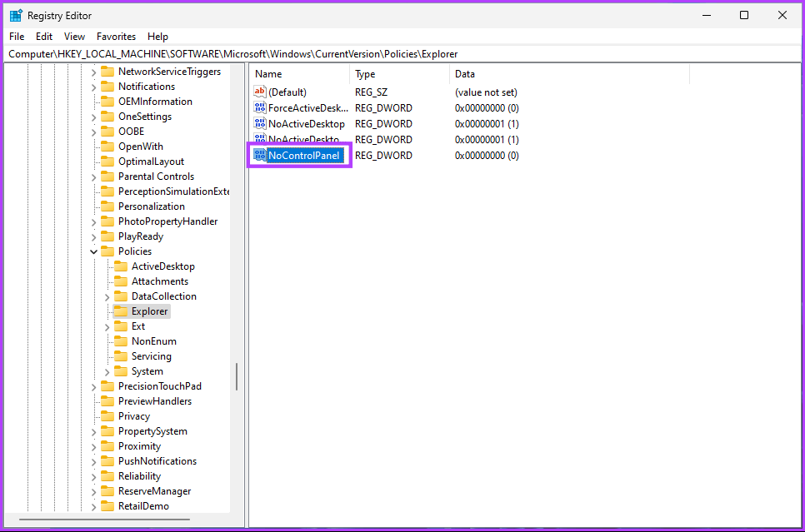Click the OEMInformation folder icon
Image resolution: width=805 pixels, height=532 pixels.
coord(107,101)
